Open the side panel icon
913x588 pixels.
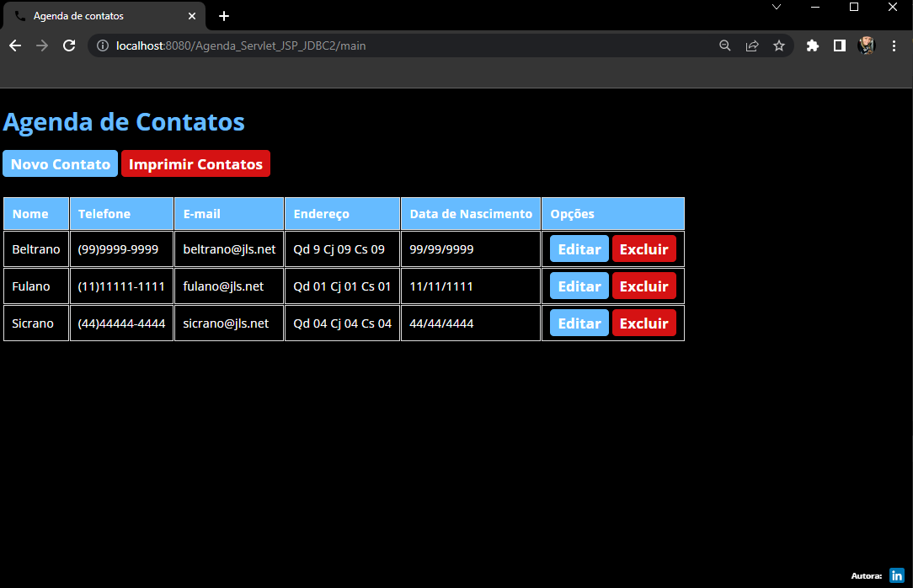(x=839, y=45)
